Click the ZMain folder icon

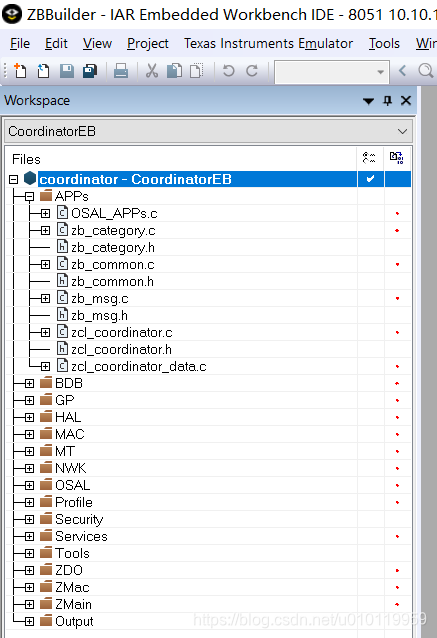pos(46,604)
